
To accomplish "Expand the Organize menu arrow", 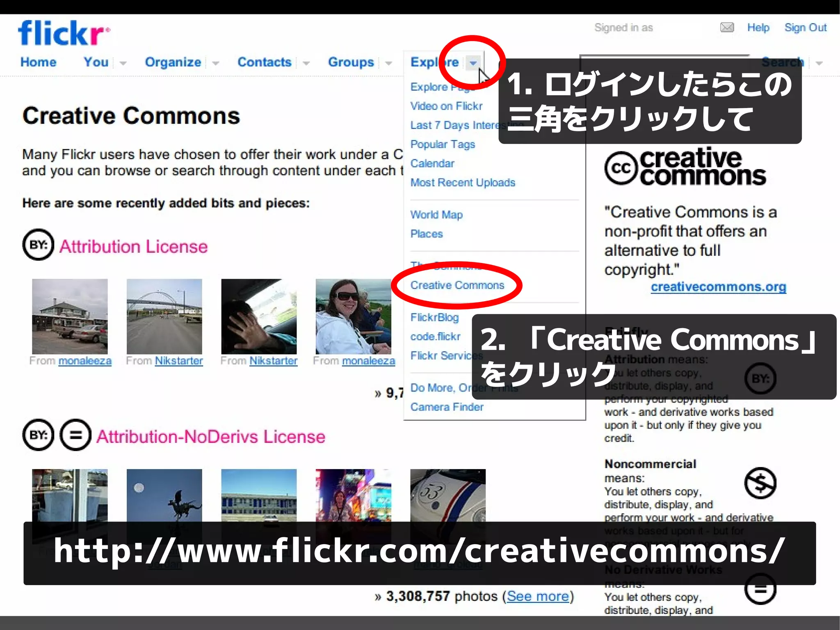I will pos(215,63).
